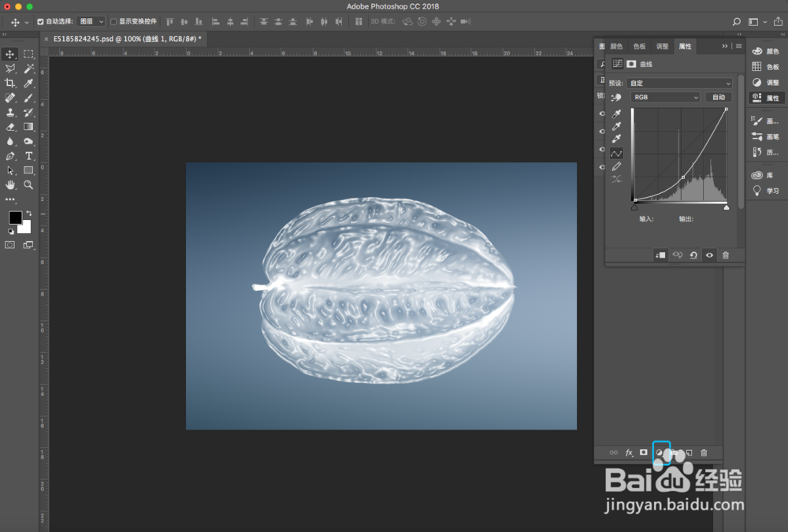Click the 自动 auto button in Curves
788x532 pixels.
coord(719,97)
